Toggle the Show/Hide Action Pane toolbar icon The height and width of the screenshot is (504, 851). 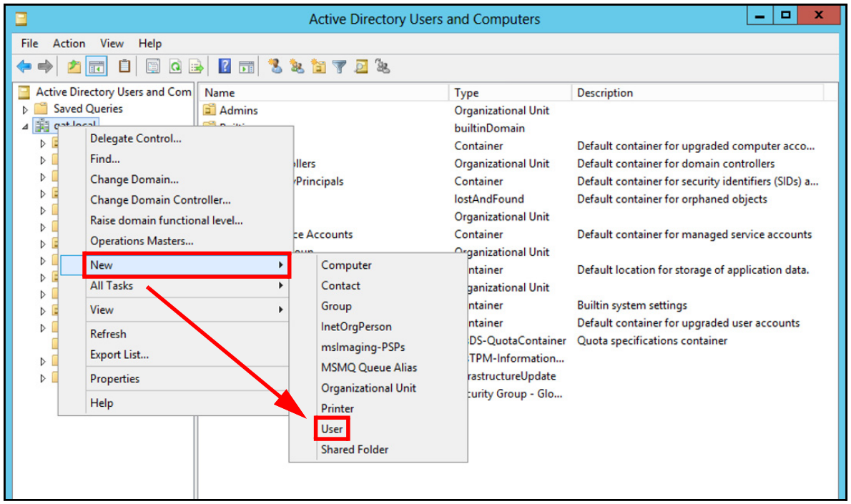click(x=247, y=66)
